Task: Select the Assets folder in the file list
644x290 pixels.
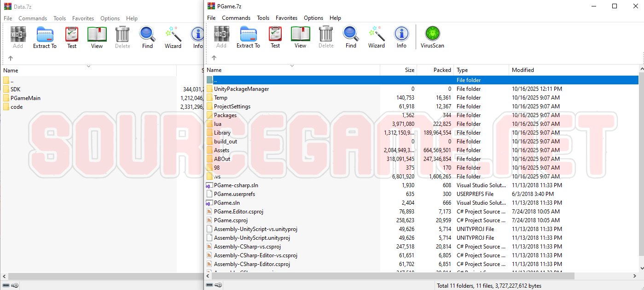Action: click(221, 150)
